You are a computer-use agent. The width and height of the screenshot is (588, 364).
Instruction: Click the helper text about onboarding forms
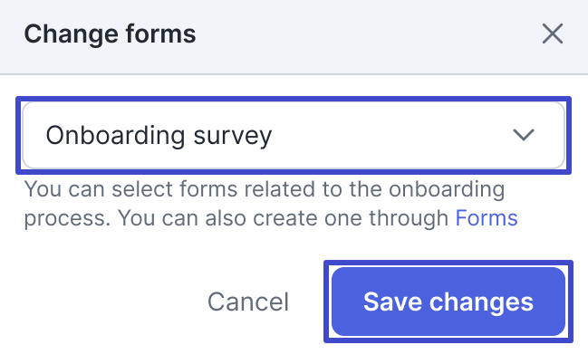tap(263, 191)
